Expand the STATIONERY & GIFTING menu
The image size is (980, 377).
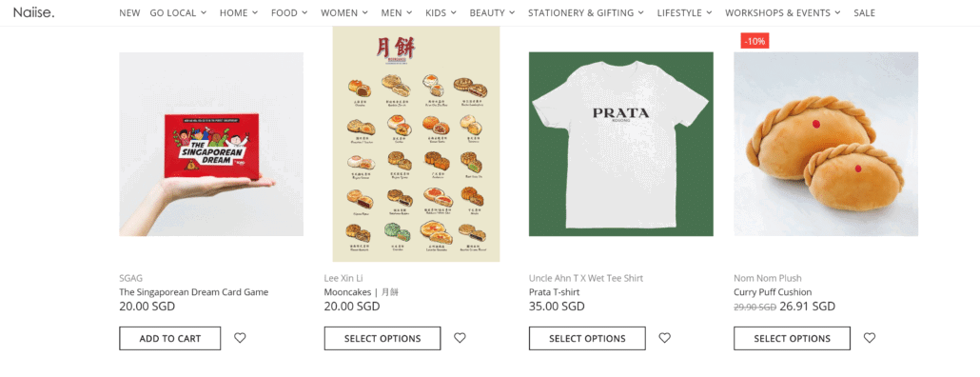tap(586, 12)
